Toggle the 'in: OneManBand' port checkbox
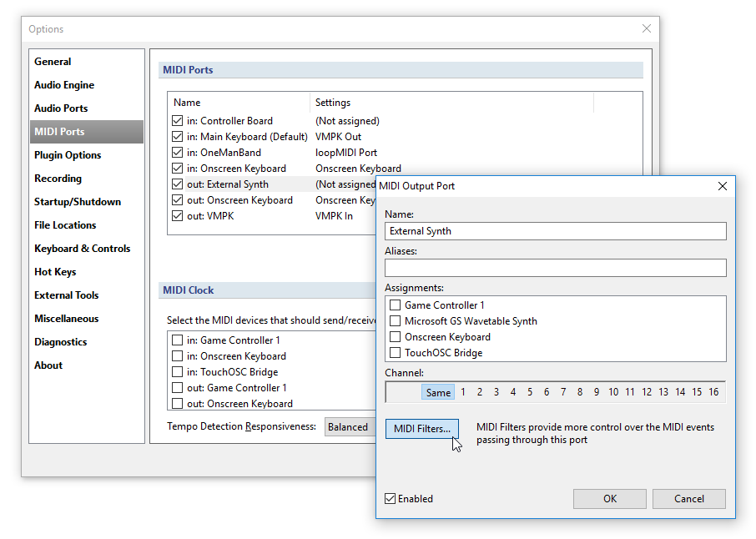756x539 pixels. coord(178,153)
